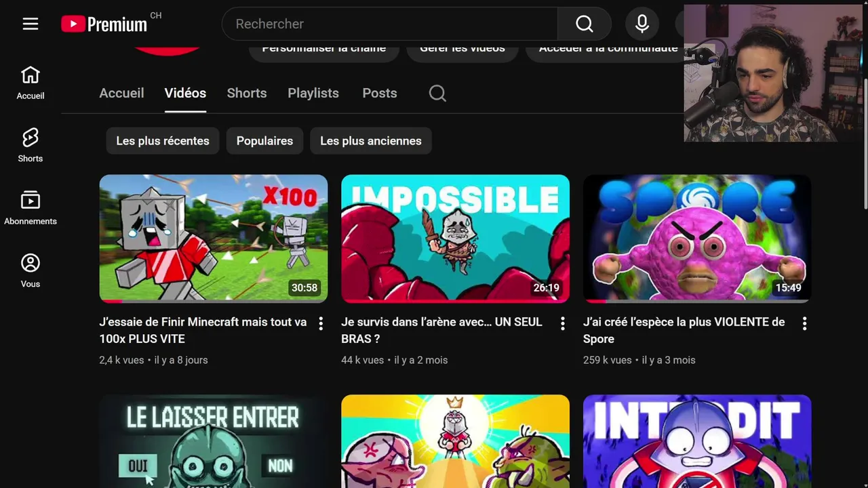Click the 30:58 duration badge
This screenshot has height=488, width=868.
click(304, 288)
